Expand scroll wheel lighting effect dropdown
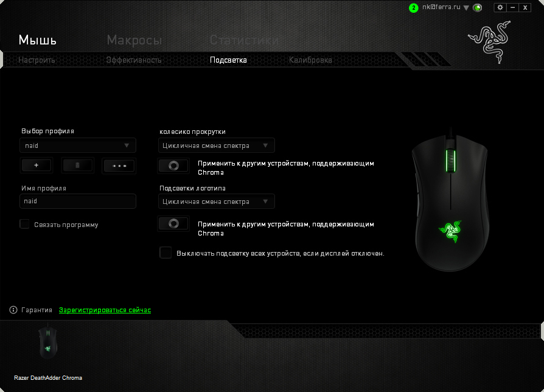 click(216, 145)
